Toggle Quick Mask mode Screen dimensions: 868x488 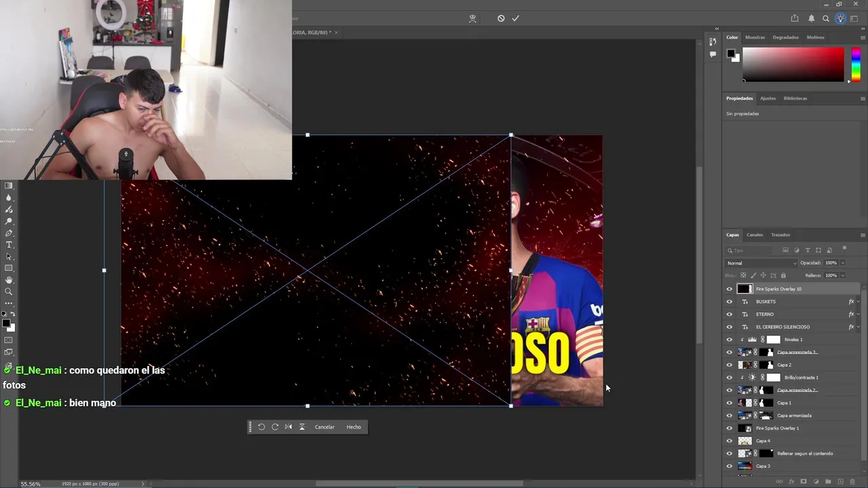pyautogui.click(x=9, y=340)
